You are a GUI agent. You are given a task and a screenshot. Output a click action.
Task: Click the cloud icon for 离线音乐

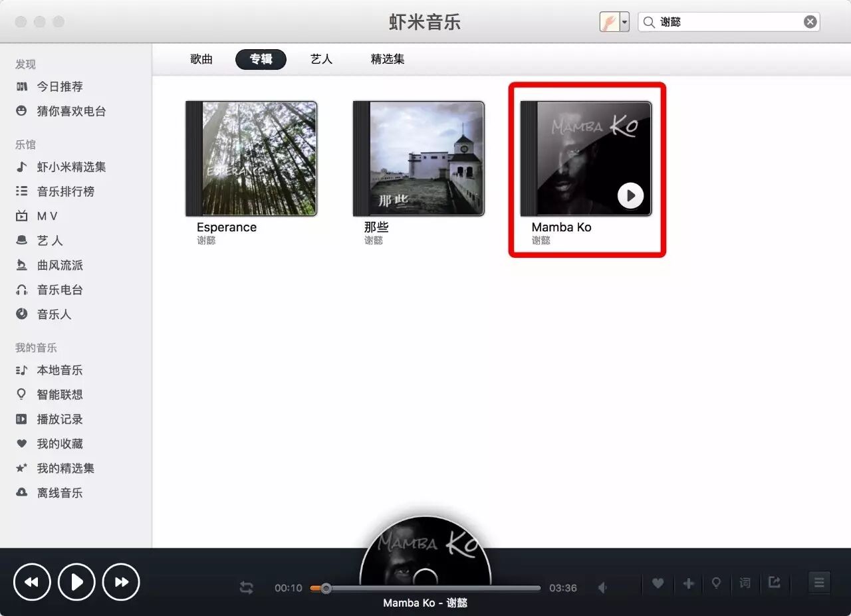(22, 493)
